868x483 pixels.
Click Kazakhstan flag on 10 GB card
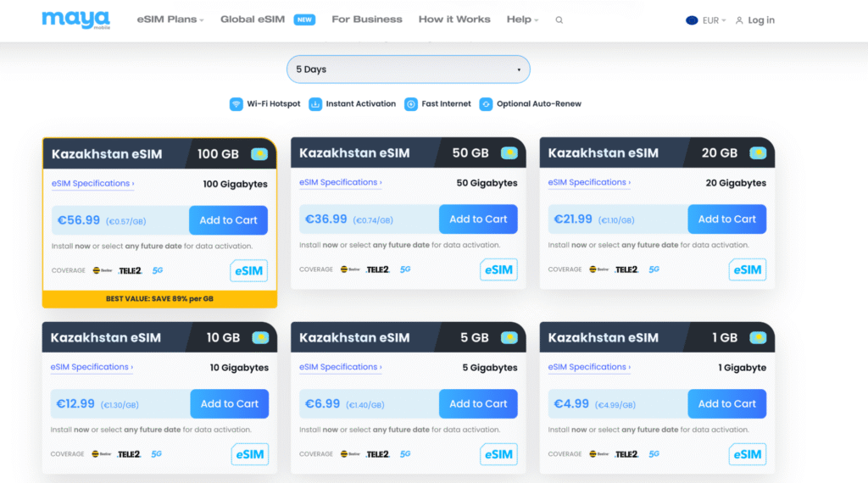[x=260, y=337]
